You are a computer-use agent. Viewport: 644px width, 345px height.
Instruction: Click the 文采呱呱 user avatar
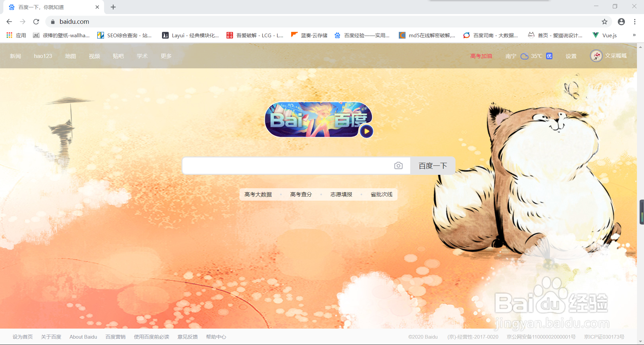click(x=596, y=56)
